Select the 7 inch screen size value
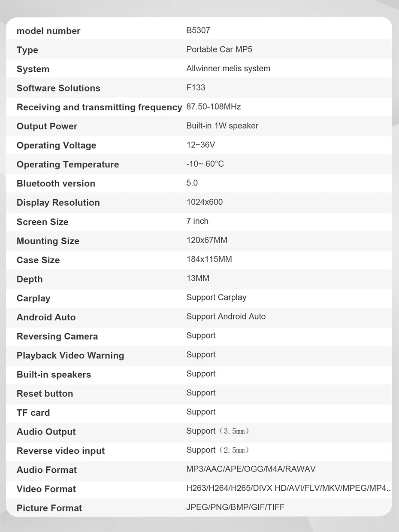 (x=197, y=221)
